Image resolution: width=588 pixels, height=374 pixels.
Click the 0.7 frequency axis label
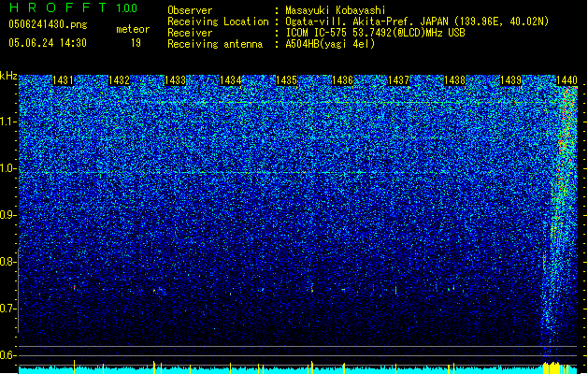point(8,309)
